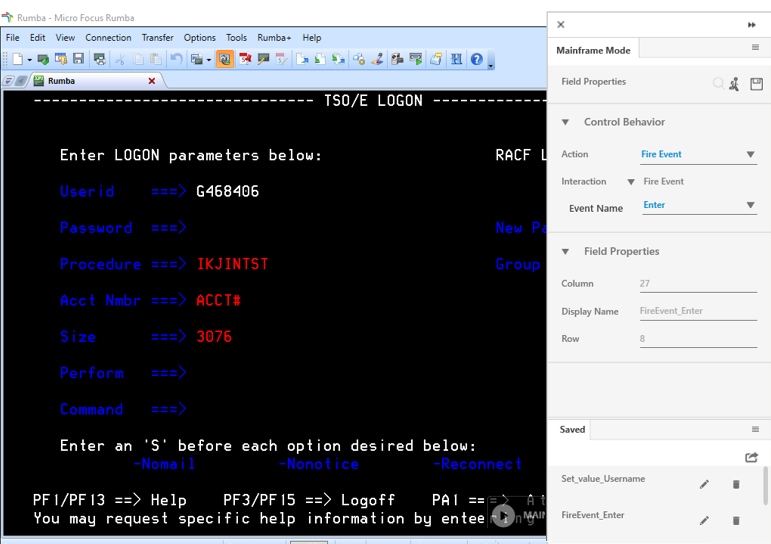The width and height of the screenshot is (771, 544).
Task: Click the H-shaped toolbar icon beside Help
Action: coord(456,60)
